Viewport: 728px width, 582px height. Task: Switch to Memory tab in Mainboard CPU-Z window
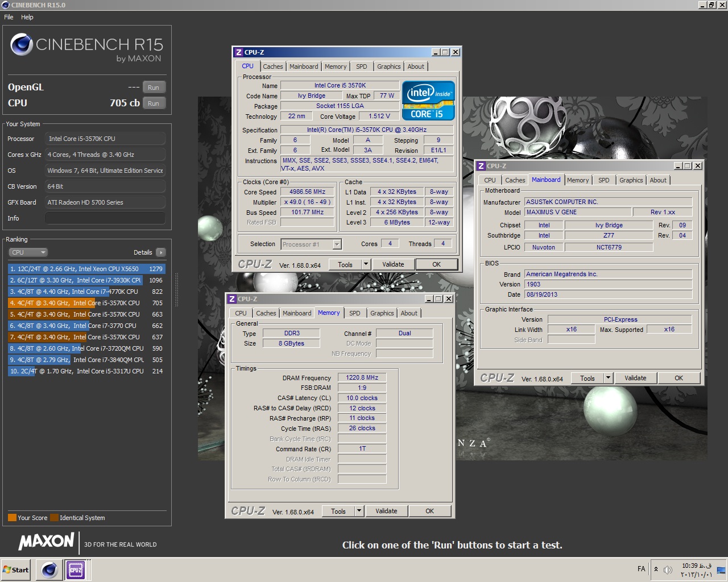coord(578,180)
